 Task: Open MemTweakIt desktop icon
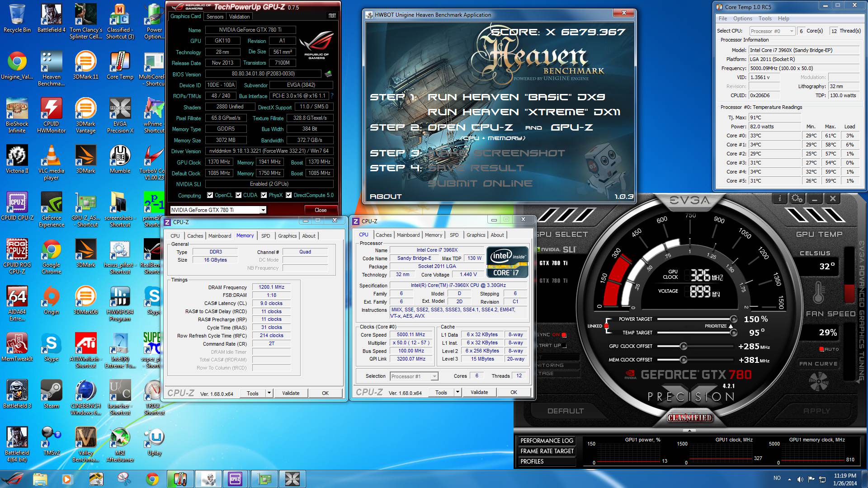pyautogui.click(x=17, y=348)
